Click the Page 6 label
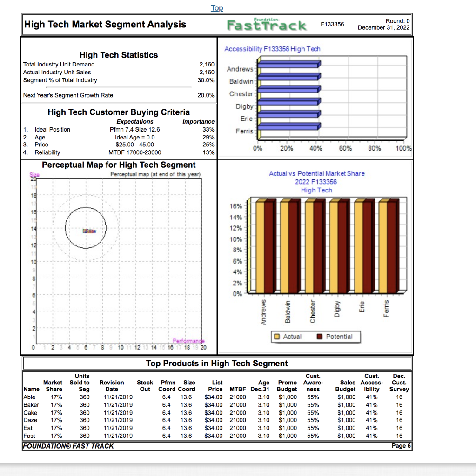476x476 pixels. [x=401, y=446]
